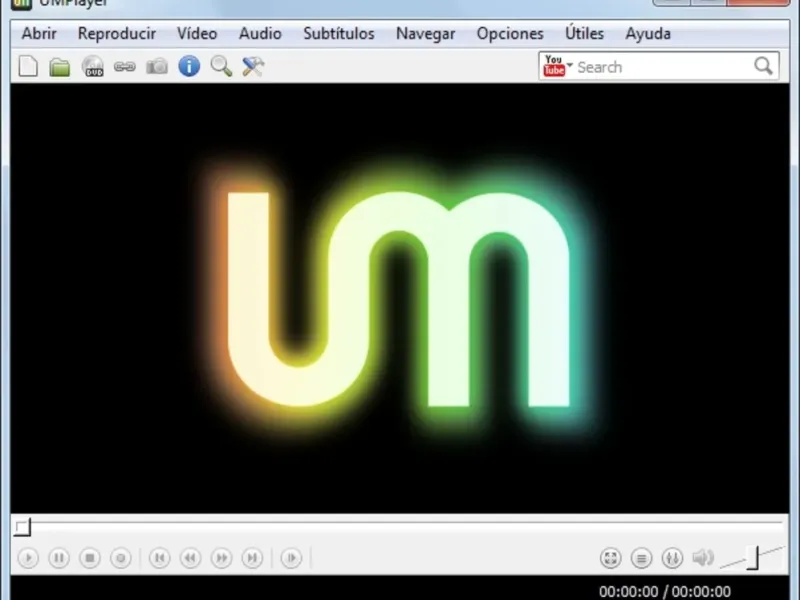Click the seek bar handle
The image size is (800, 600).
point(22,527)
